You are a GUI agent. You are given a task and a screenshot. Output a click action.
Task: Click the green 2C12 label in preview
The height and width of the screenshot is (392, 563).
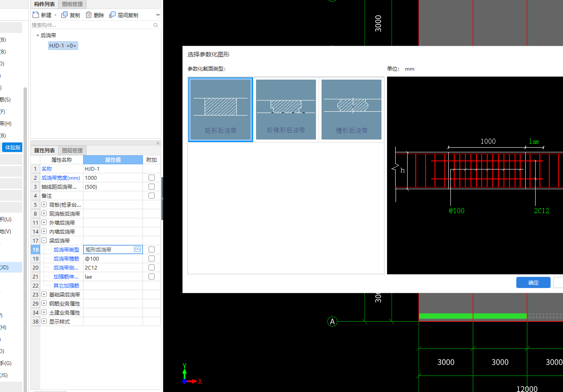pyautogui.click(x=541, y=211)
